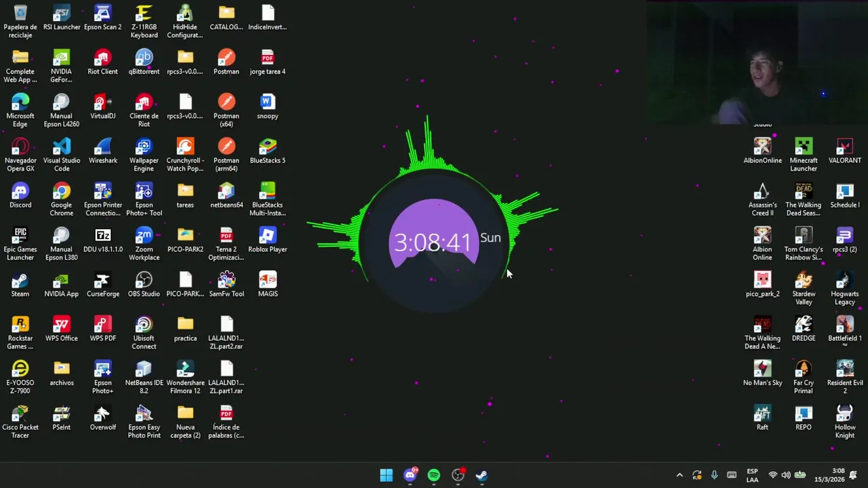Open the taskbar clock showing 3:08
The width and height of the screenshot is (868, 488).
[829, 475]
